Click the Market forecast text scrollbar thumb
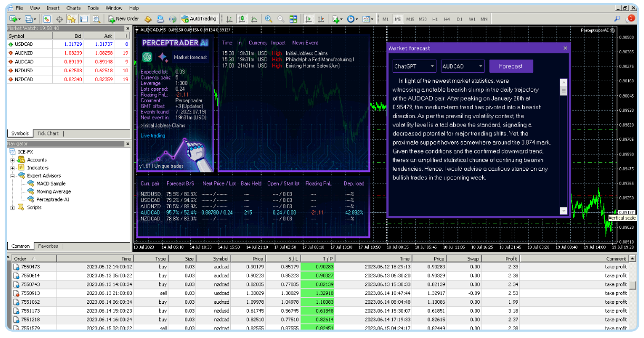This screenshot has height=338, width=644. pos(563,91)
